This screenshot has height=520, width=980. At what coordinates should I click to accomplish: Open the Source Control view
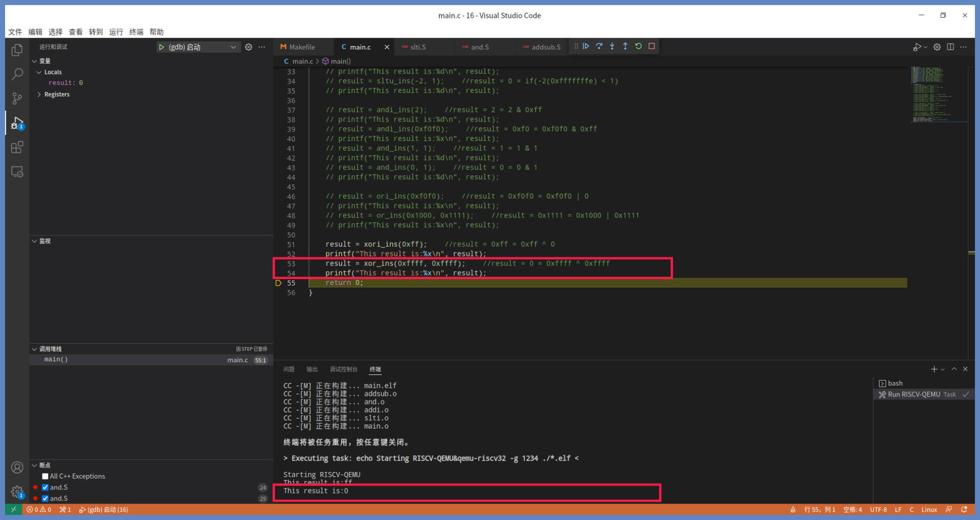coord(17,98)
